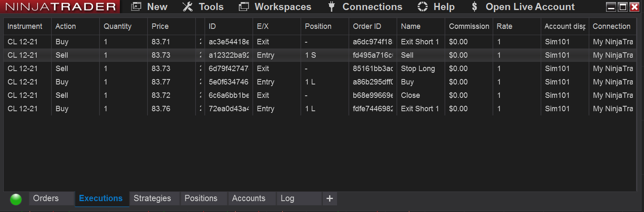This screenshot has height=212, width=644.
Task: Open Live Account link
Action: click(530, 7)
